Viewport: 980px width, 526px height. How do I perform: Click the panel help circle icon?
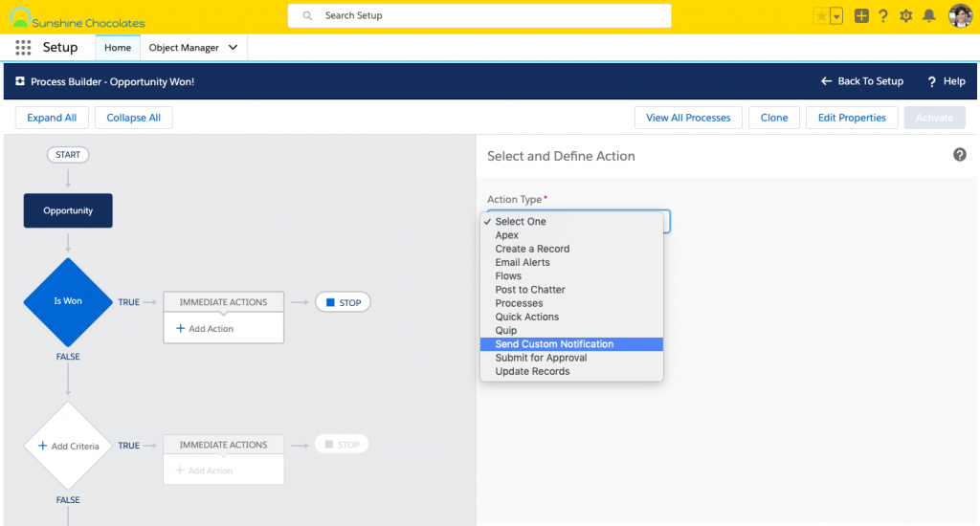click(959, 155)
